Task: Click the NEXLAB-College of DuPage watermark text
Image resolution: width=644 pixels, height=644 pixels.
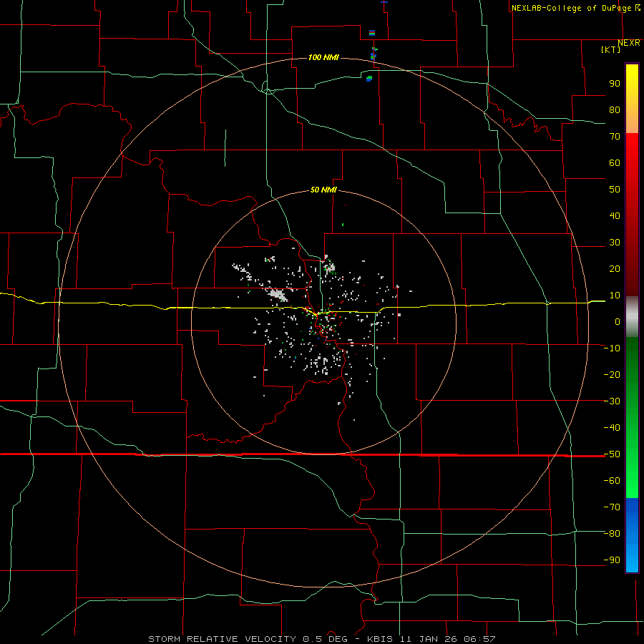Action: click(x=571, y=8)
